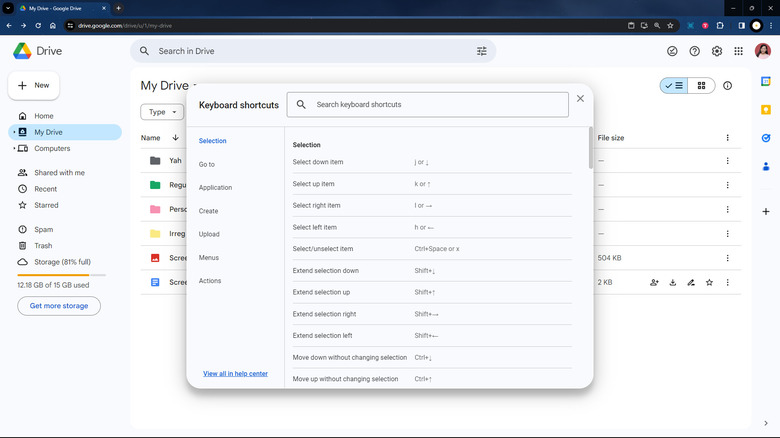
Task: Expand the My Drive tree item
Action: click(x=12, y=132)
